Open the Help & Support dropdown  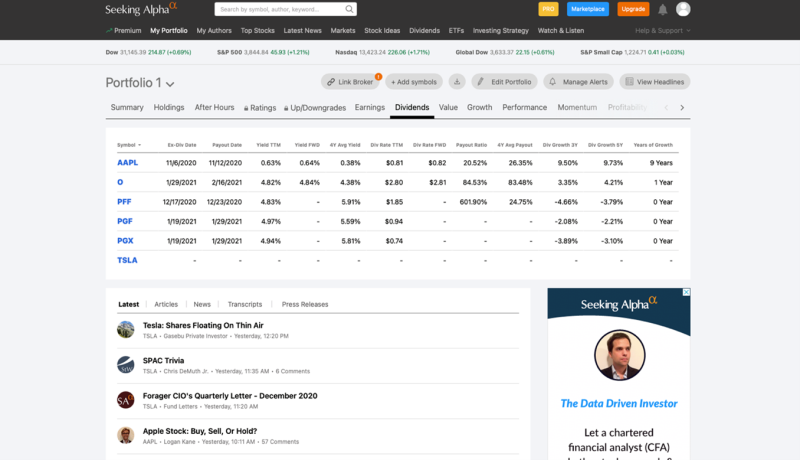(x=663, y=31)
